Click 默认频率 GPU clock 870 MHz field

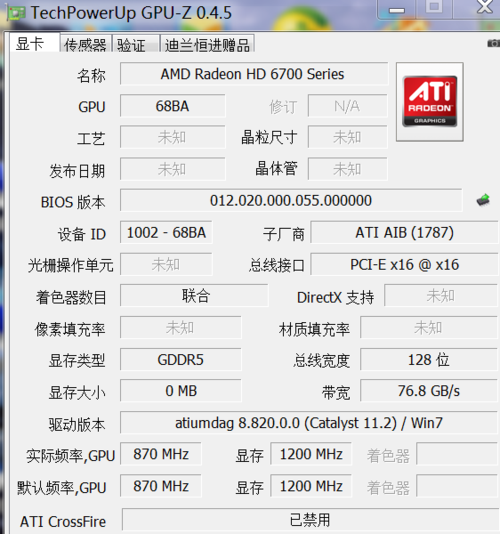click(161, 486)
